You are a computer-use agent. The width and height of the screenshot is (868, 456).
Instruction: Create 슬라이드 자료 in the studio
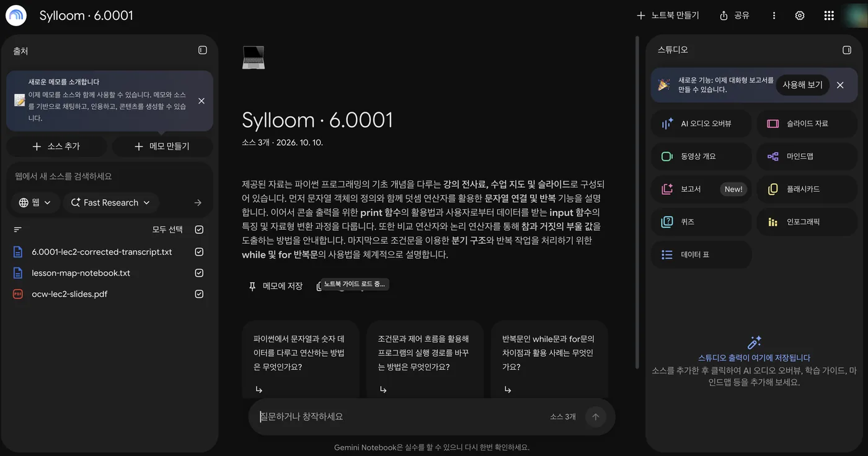[x=807, y=123]
